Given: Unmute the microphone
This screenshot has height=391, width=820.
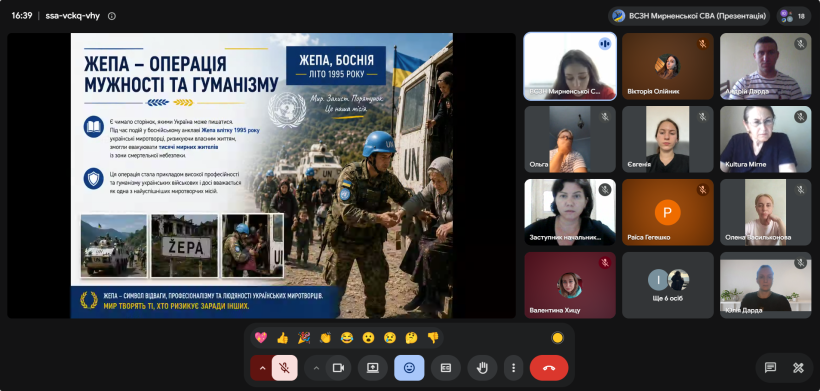Looking at the screenshot, I should (x=284, y=368).
